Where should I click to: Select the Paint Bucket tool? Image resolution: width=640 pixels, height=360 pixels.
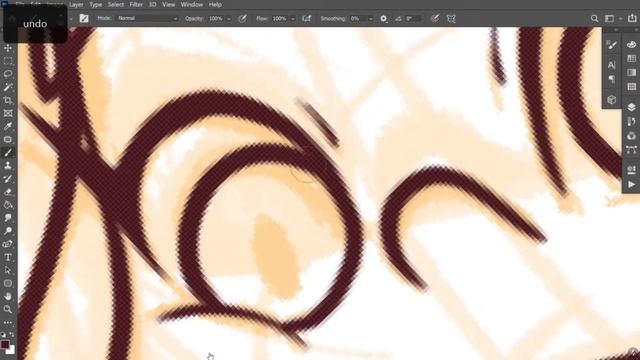tap(8, 205)
